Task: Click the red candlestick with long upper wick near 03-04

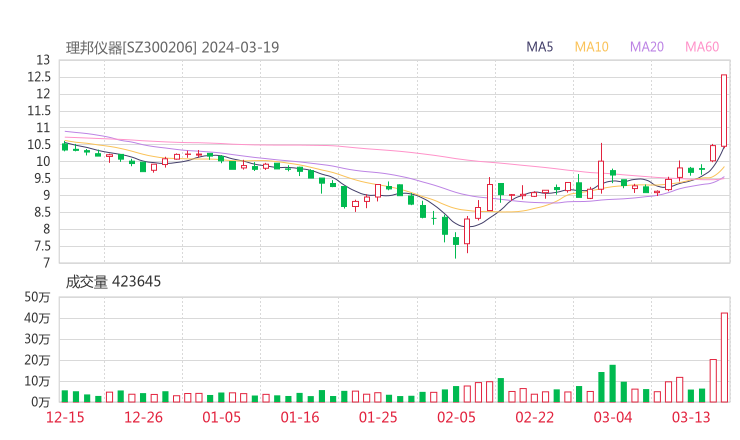Action: tap(601, 169)
